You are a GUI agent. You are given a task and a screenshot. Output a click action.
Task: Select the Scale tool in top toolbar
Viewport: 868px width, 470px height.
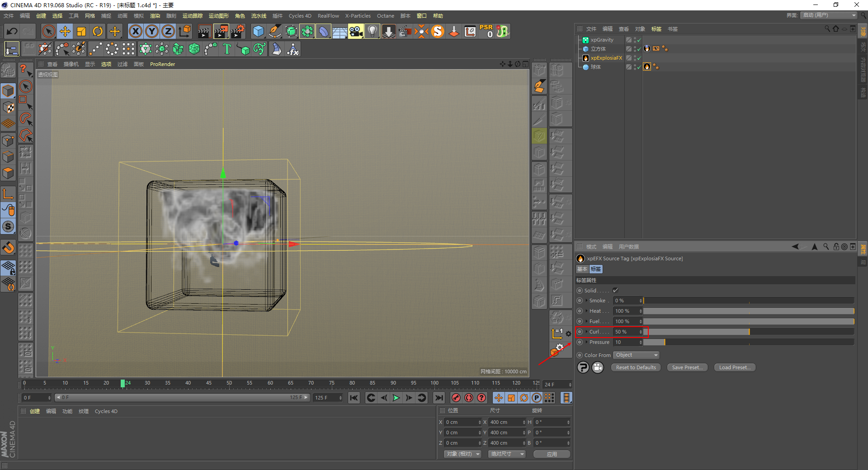[x=81, y=31]
